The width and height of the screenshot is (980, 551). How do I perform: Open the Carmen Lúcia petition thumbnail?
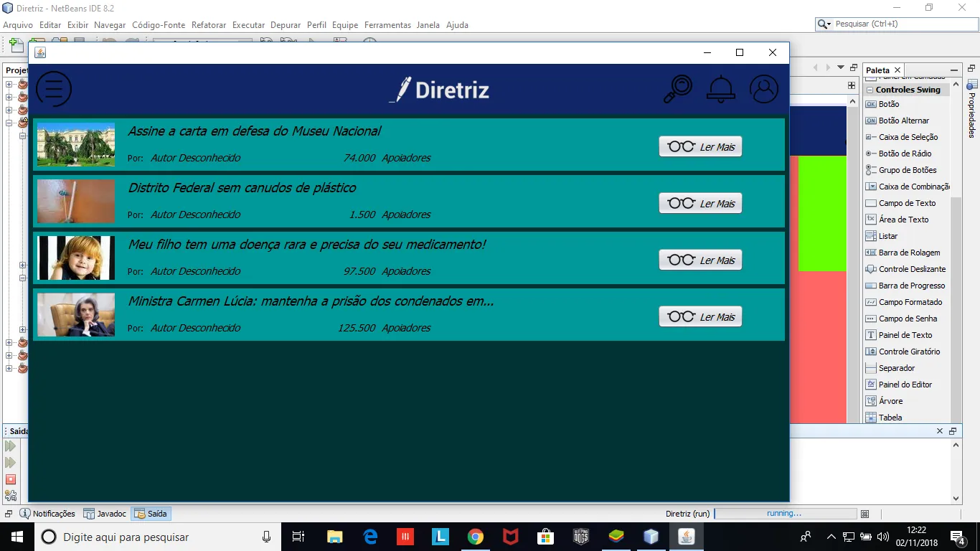point(76,314)
